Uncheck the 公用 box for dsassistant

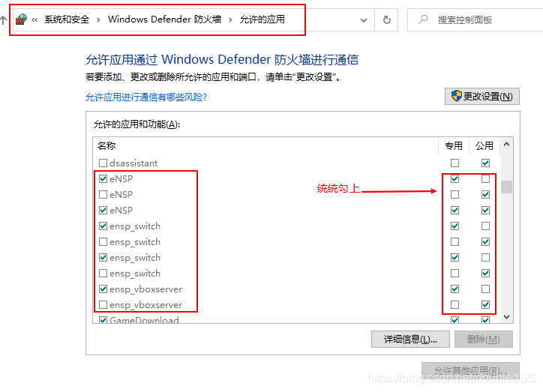click(x=485, y=163)
